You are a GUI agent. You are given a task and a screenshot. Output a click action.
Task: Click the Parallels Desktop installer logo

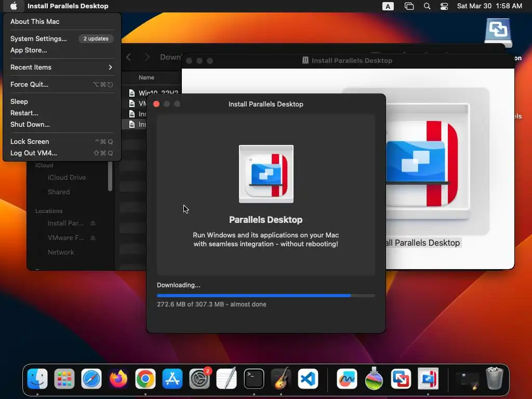pyautogui.click(x=266, y=174)
